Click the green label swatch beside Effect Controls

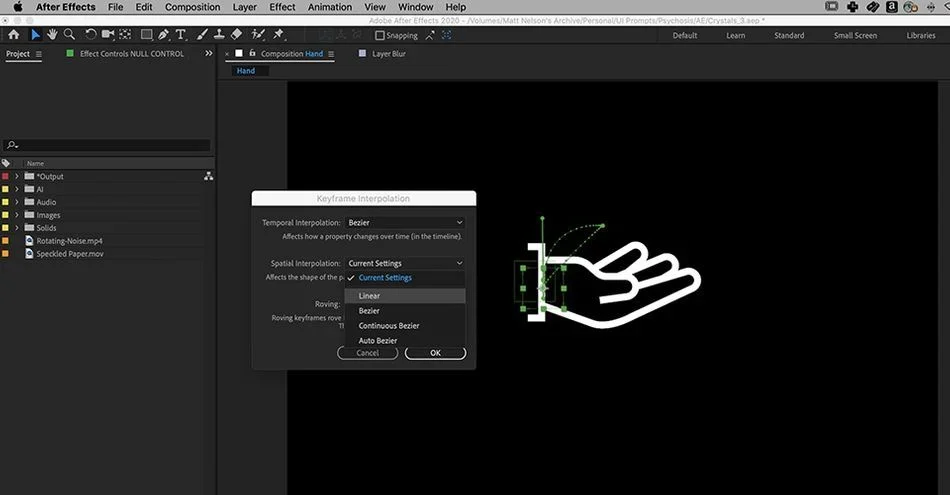pos(70,53)
